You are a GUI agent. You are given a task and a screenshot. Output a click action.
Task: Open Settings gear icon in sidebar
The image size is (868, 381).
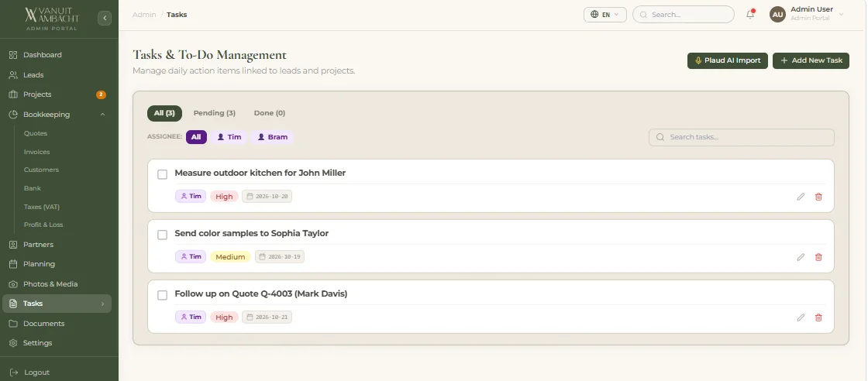(13, 343)
